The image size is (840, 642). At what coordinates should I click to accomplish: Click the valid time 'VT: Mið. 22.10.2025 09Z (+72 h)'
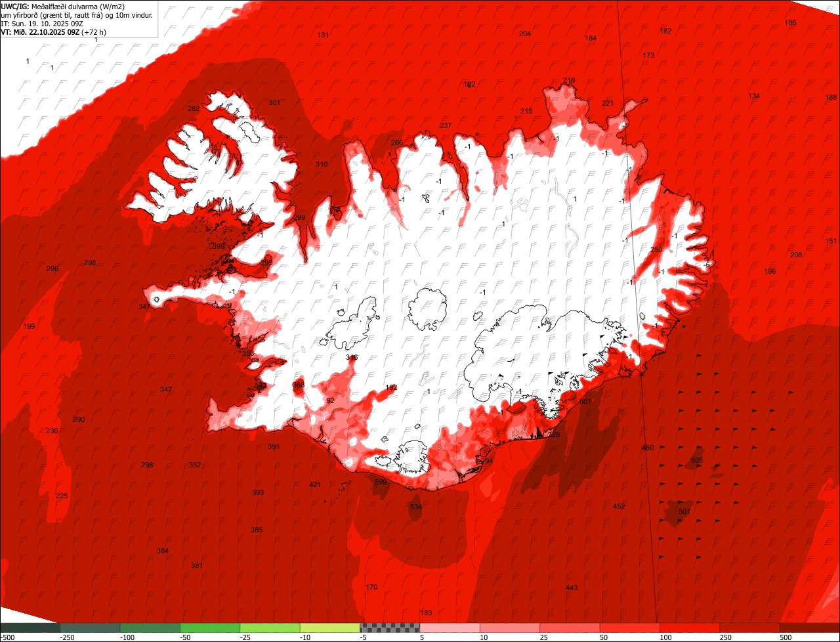point(54,32)
